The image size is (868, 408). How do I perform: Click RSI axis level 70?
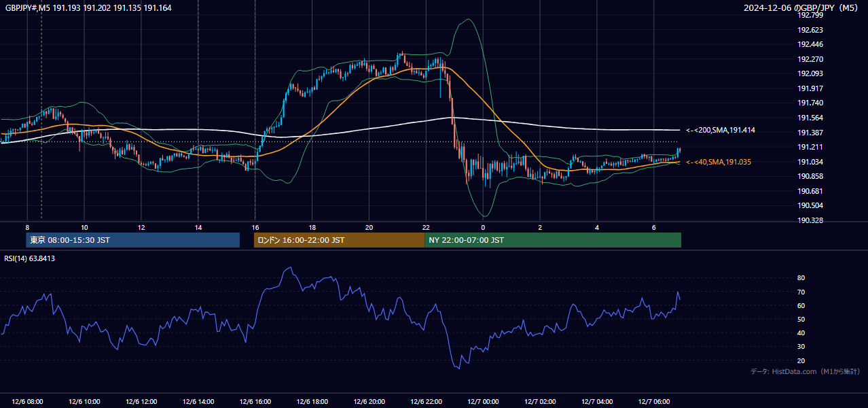coord(801,292)
